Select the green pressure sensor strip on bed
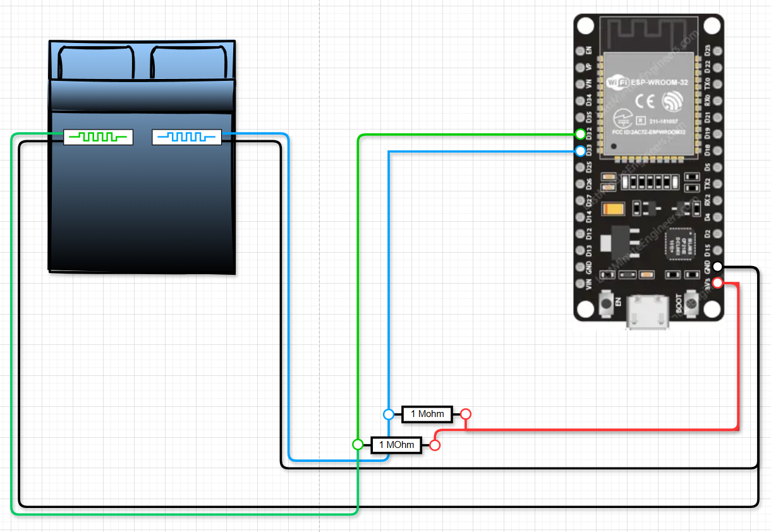Screen dimensions: 771x532 (98, 137)
